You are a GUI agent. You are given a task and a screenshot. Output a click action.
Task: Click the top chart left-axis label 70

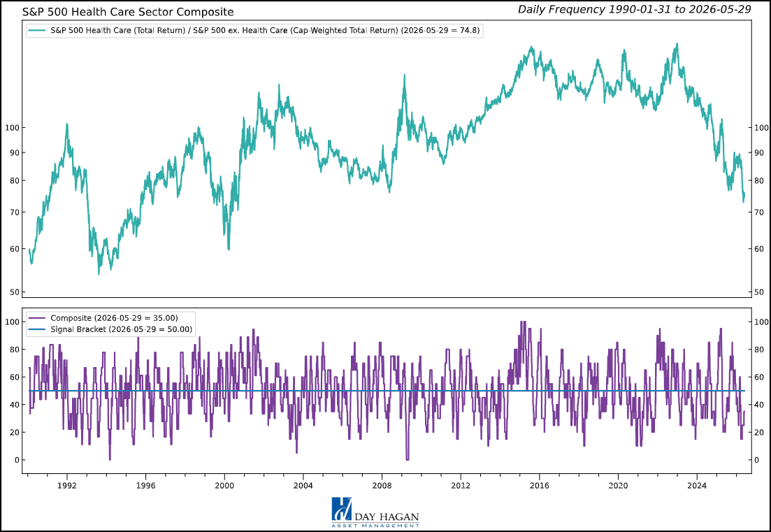click(15, 213)
